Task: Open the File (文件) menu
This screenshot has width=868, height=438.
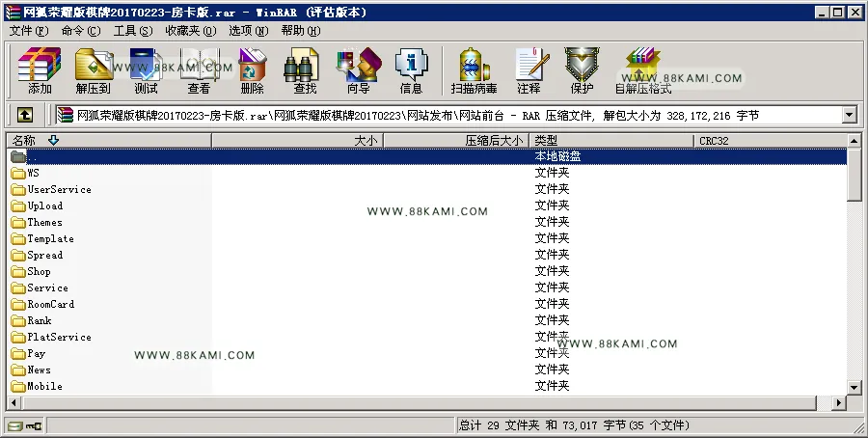Action: coord(29,31)
